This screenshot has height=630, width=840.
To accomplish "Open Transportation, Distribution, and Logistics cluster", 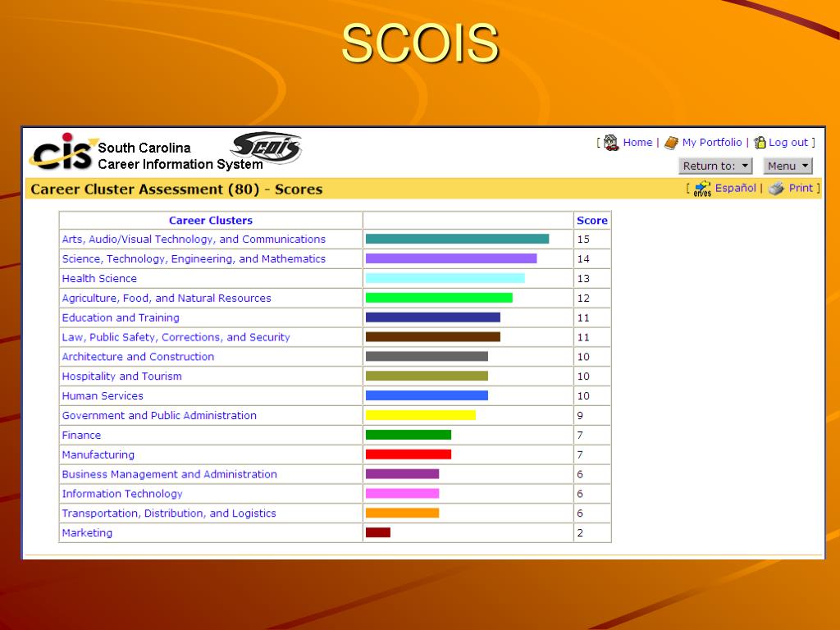I will (x=169, y=514).
